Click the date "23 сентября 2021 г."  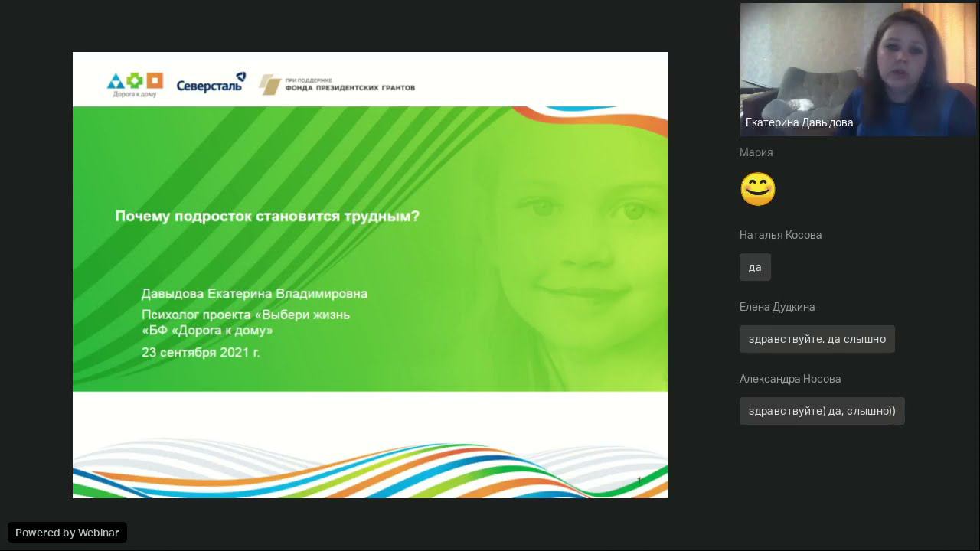pos(201,353)
